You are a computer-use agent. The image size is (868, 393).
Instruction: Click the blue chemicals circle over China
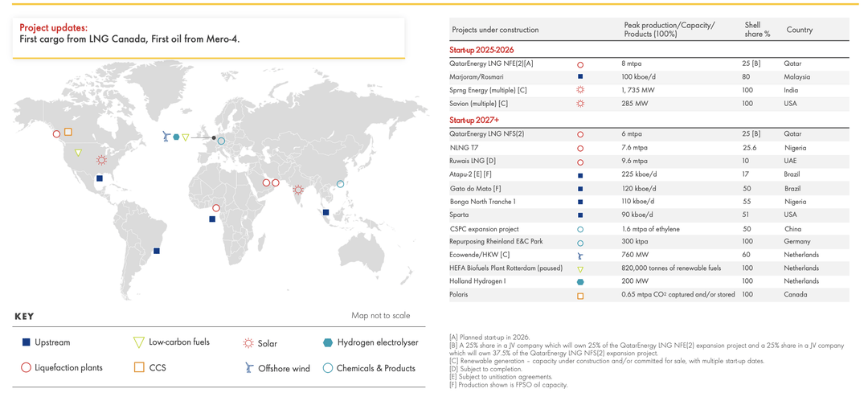coord(341,184)
